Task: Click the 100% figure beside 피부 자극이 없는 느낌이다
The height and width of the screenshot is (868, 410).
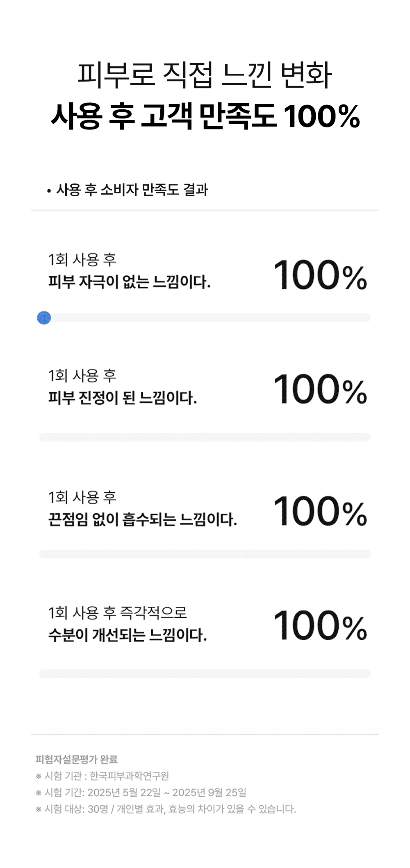Action: [x=320, y=275]
